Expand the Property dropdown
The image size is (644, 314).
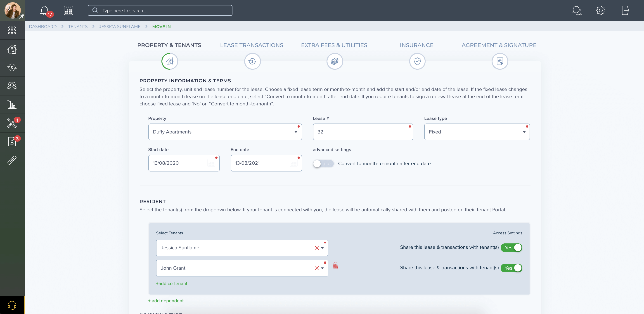(x=296, y=132)
